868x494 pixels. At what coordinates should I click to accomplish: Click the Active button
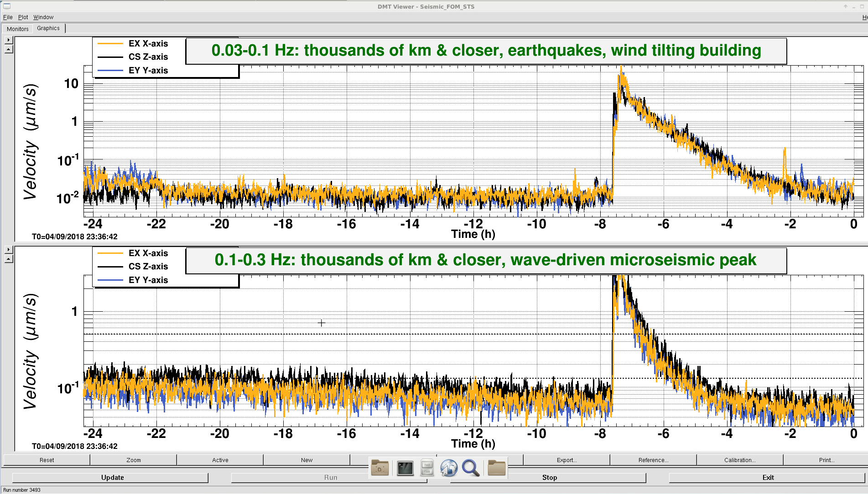point(220,460)
